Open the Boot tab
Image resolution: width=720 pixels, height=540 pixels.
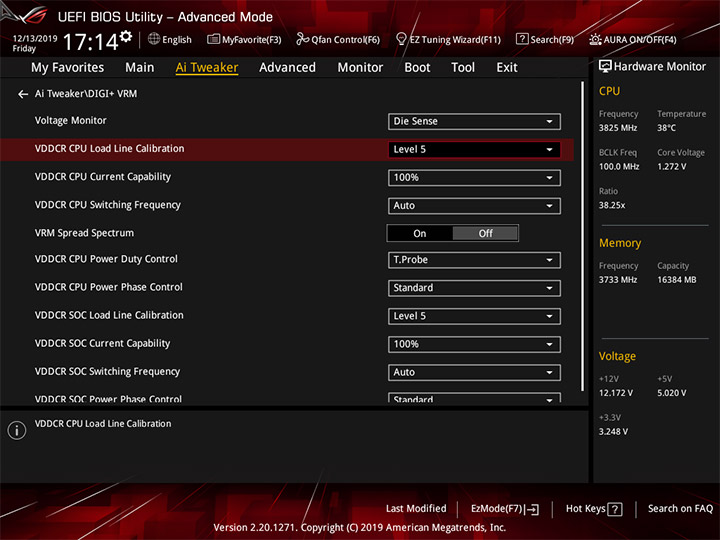(417, 68)
